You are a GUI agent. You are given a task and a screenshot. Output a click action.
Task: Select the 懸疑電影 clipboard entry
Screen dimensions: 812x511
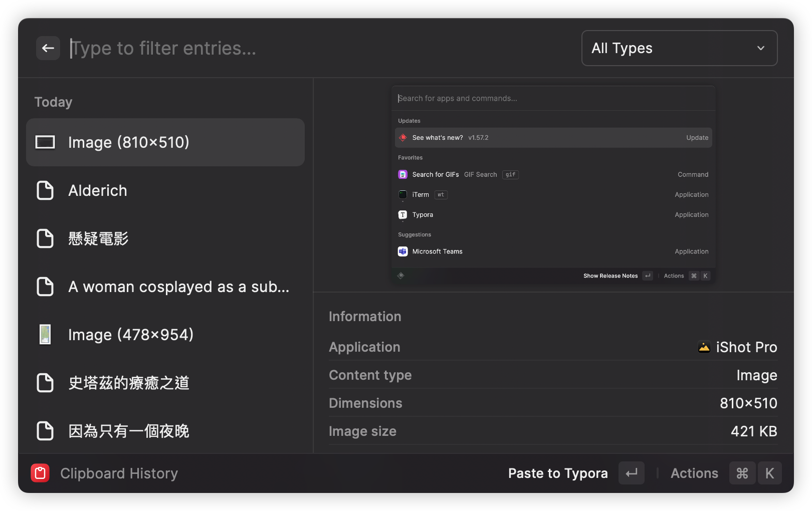165,238
